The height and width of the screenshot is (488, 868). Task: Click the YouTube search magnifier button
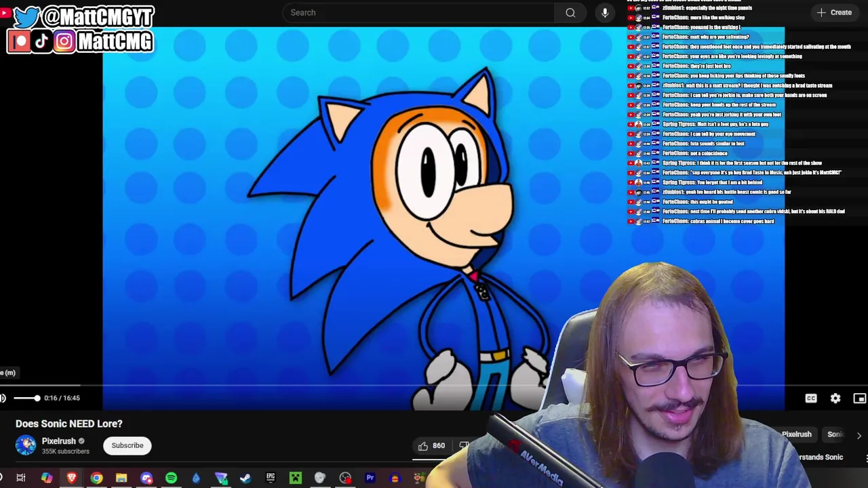click(570, 12)
